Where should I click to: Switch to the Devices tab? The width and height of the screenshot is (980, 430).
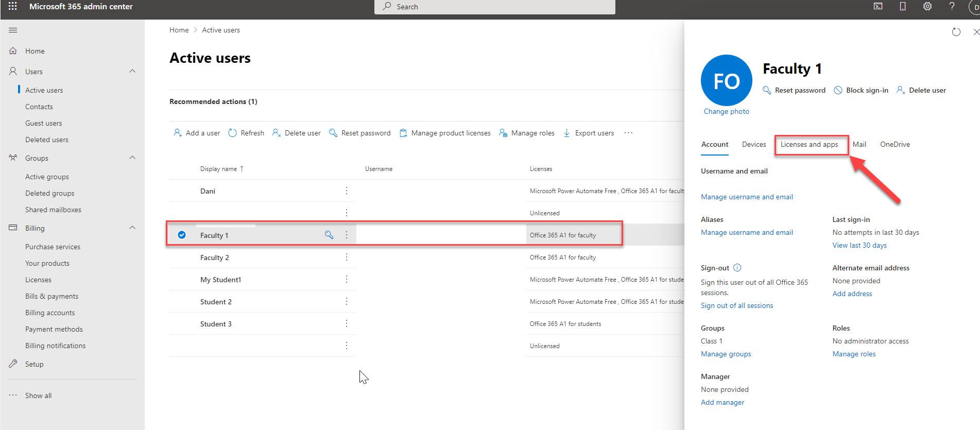click(x=754, y=144)
